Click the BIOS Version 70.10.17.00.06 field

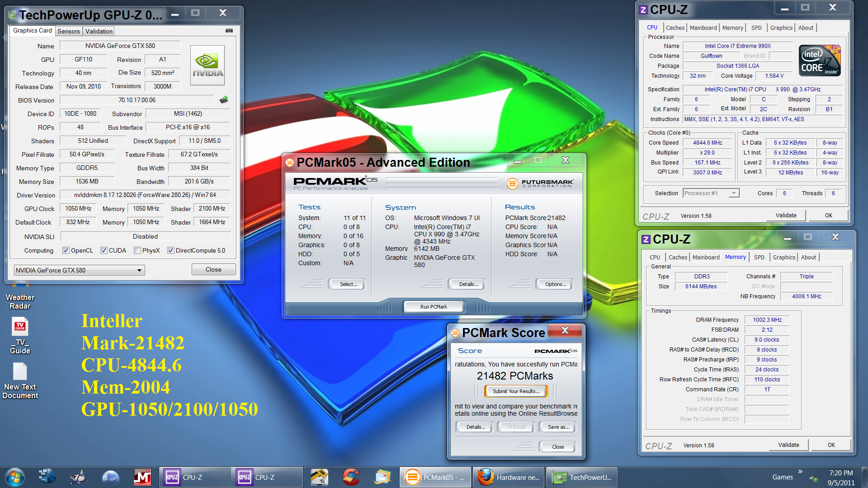pyautogui.click(x=137, y=100)
